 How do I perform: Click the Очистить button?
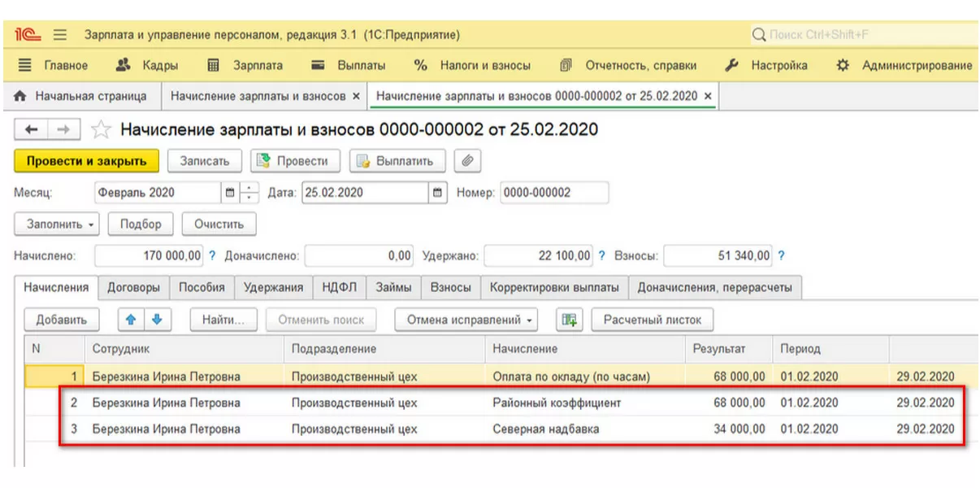(219, 224)
